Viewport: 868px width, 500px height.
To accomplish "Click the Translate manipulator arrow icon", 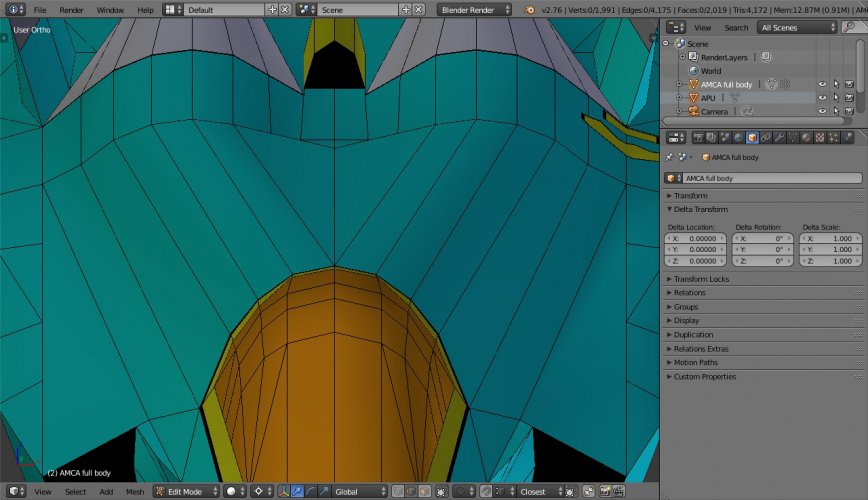I will (x=297, y=492).
